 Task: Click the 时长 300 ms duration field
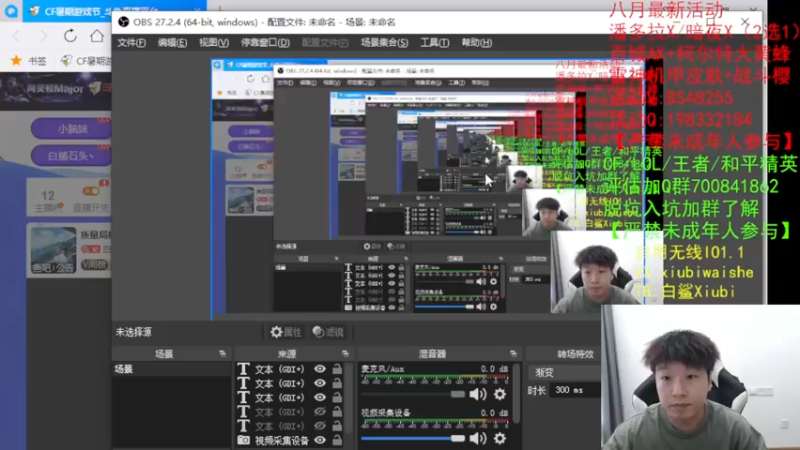(576, 390)
